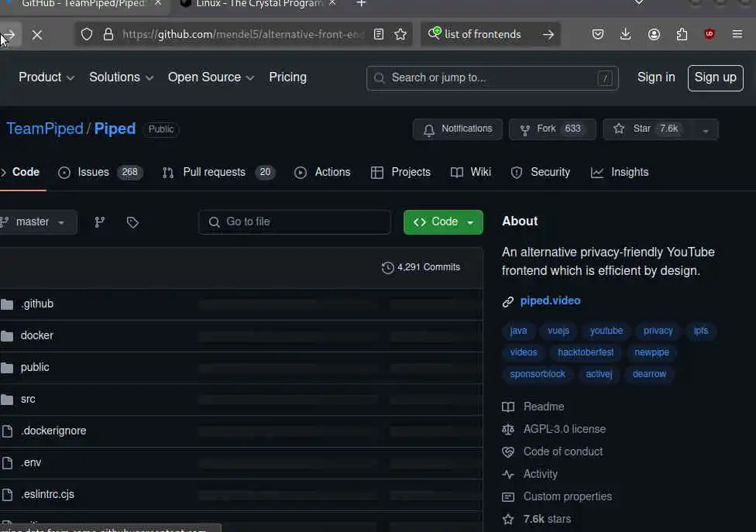Open the piped.video website link
Image resolution: width=756 pixels, height=532 pixels.
(x=550, y=300)
